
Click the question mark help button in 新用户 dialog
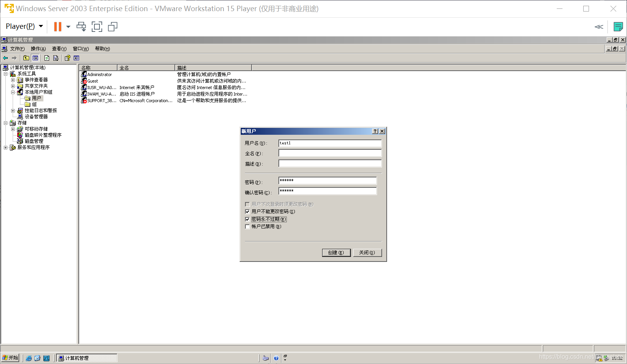click(375, 131)
